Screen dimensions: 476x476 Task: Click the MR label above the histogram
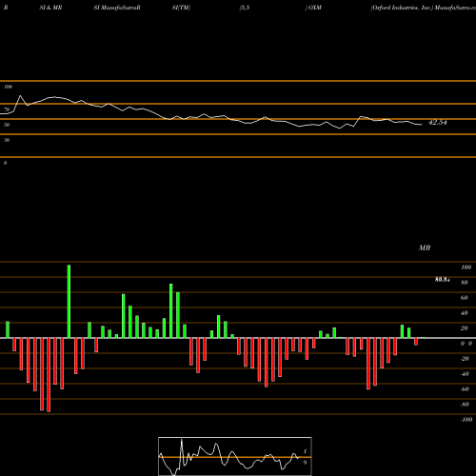tap(425, 248)
